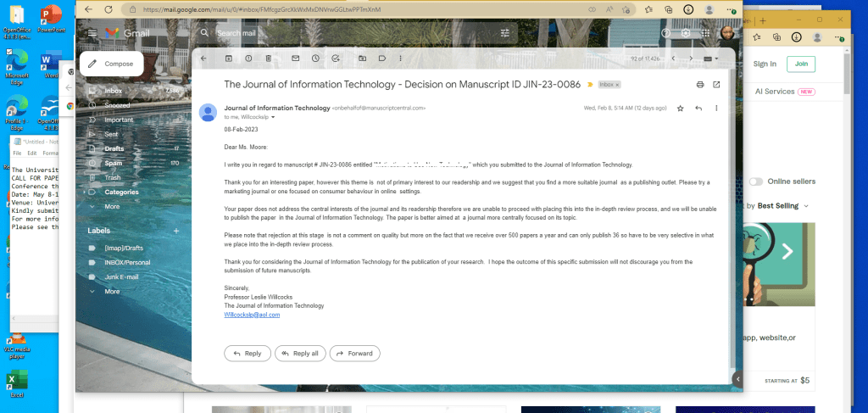Open the Move to folder icon
This screenshot has height=413, width=868.
click(x=362, y=59)
